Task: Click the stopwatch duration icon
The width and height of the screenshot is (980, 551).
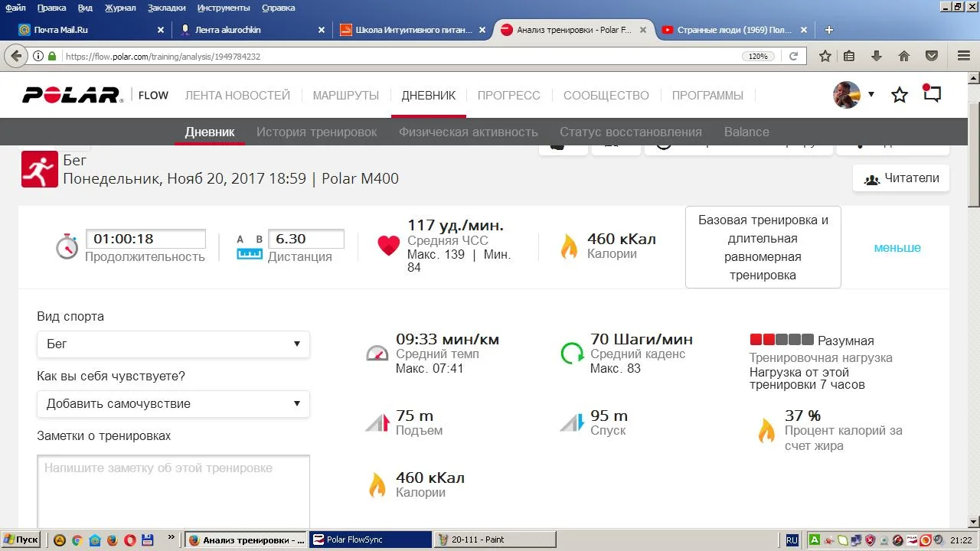Action: [x=67, y=246]
